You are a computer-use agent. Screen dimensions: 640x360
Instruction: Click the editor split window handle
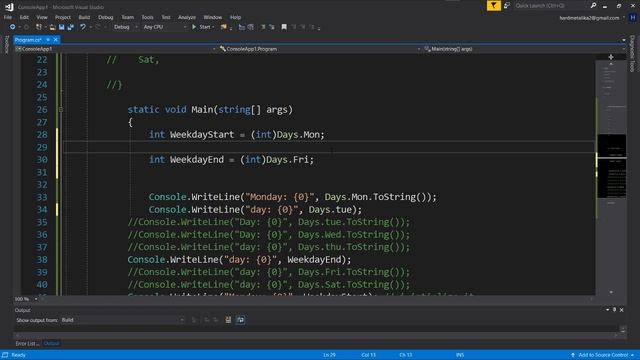click(x=611, y=57)
